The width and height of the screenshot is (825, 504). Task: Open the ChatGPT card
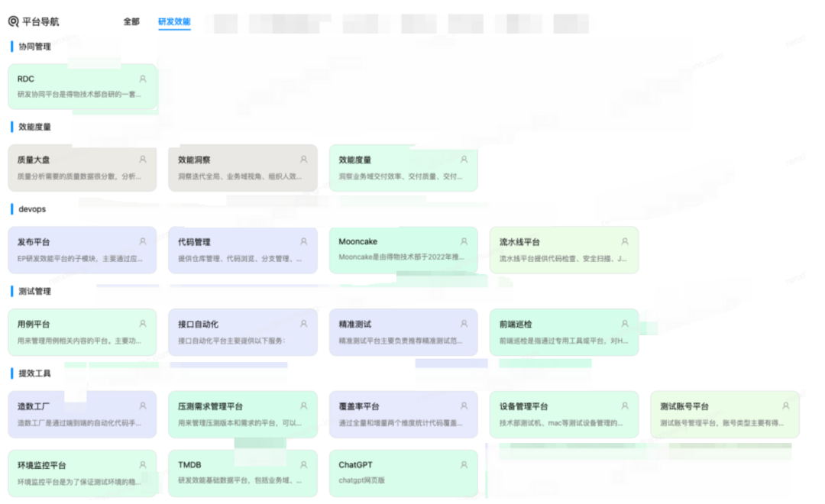403,473
